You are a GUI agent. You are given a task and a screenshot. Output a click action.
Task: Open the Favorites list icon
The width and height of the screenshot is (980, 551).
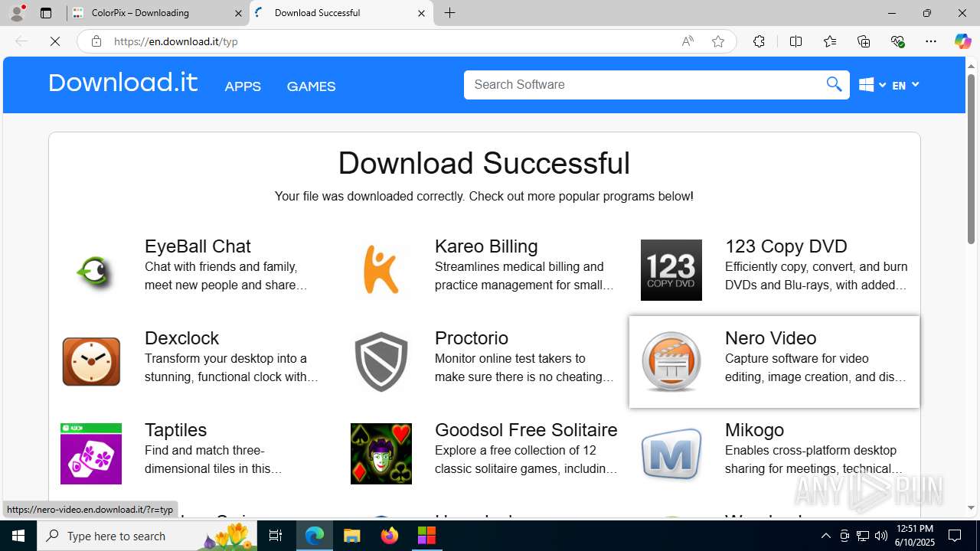(830, 41)
